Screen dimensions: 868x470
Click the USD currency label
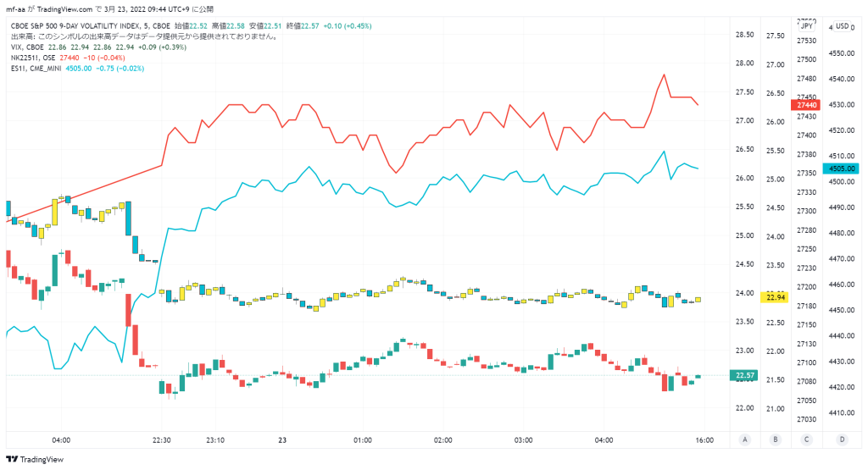point(842,26)
